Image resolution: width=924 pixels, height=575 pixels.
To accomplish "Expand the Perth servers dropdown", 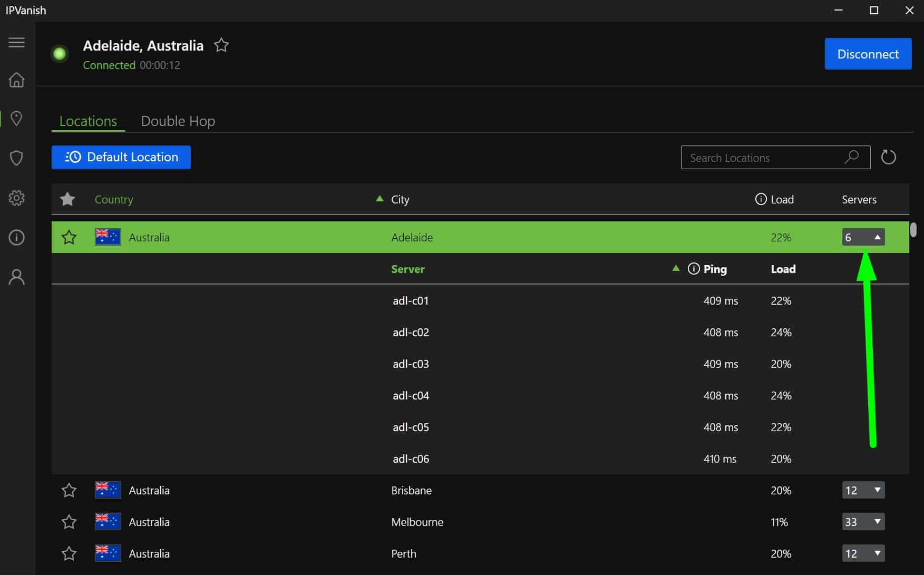I will (x=863, y=553).
